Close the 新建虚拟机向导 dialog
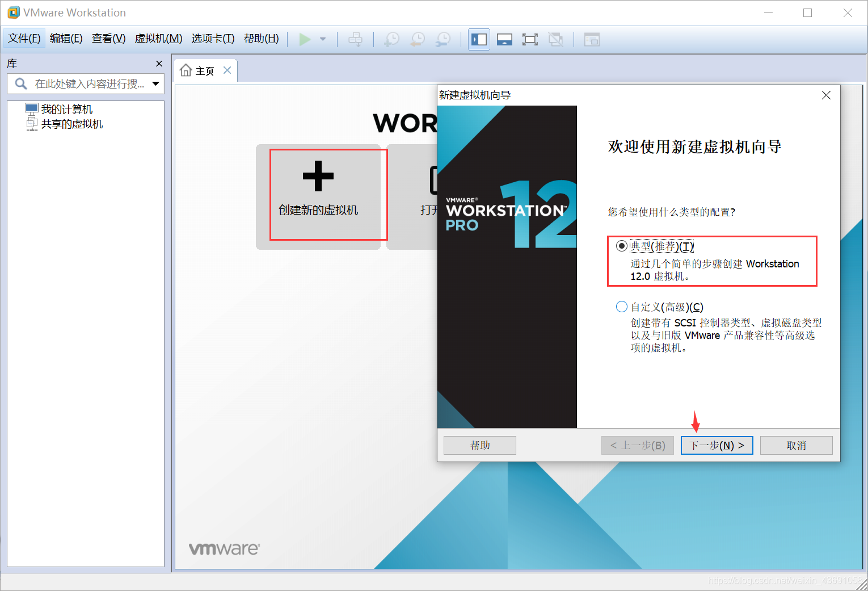Image resolution: width=868 pixels, height=591 pixels. click(826, 95)
